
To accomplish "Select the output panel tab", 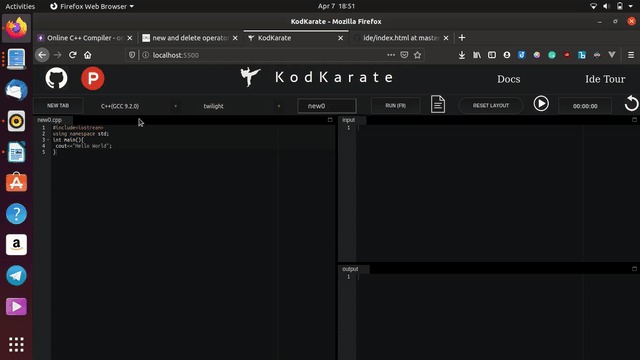I will pos(350,269).
